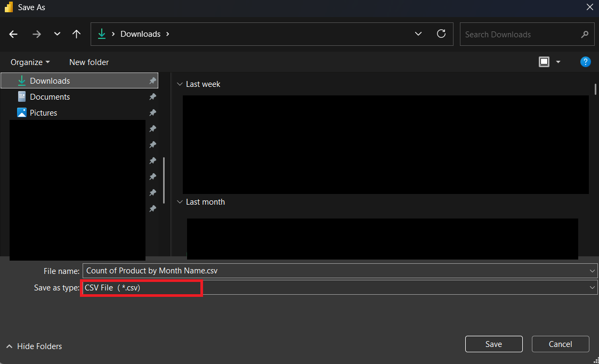This screenshot has width=599, height=364.
Task: Open help with question mark icon
Action: [x=585, y=62]
